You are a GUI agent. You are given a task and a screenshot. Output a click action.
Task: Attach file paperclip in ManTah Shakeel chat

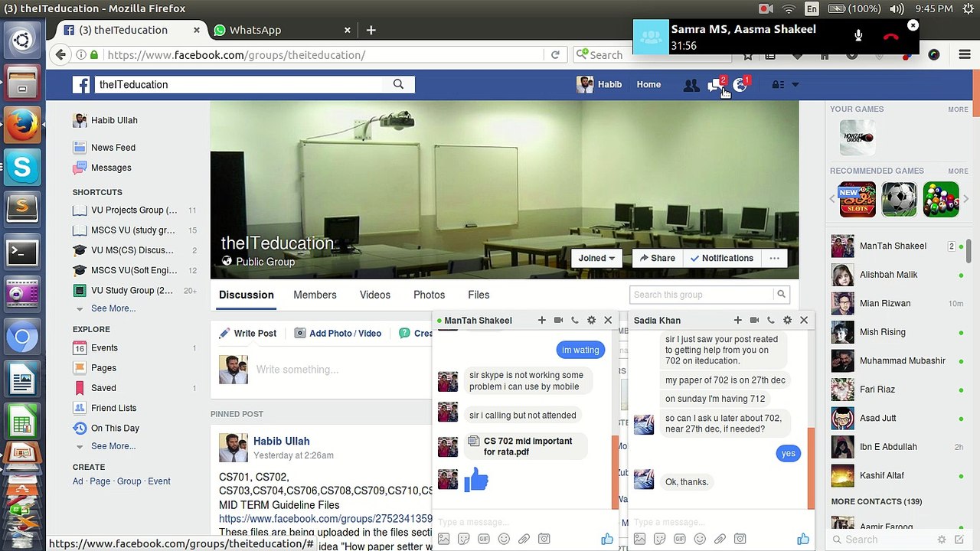pyautogui.click(x=524, y=539)
